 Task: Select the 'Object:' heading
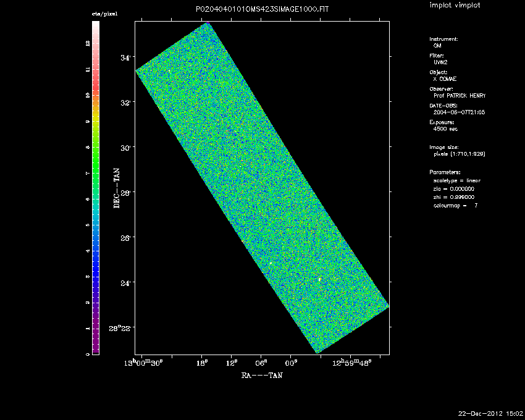(x=439, y=72)
